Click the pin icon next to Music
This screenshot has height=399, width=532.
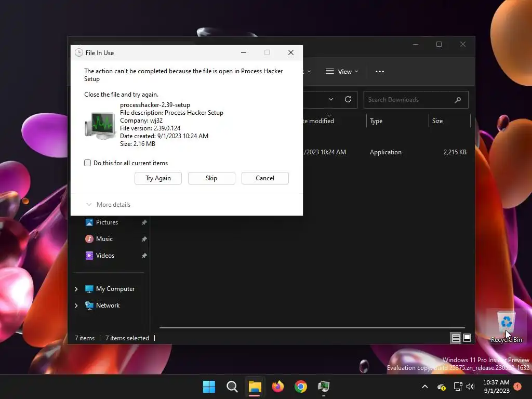coord(144,239)
